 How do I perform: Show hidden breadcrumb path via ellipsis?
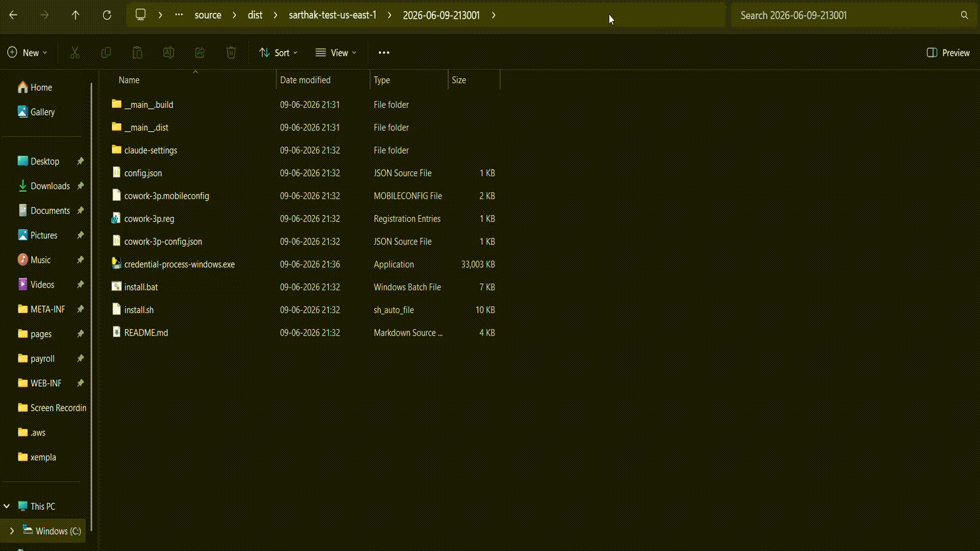click(x=179, y=15)
